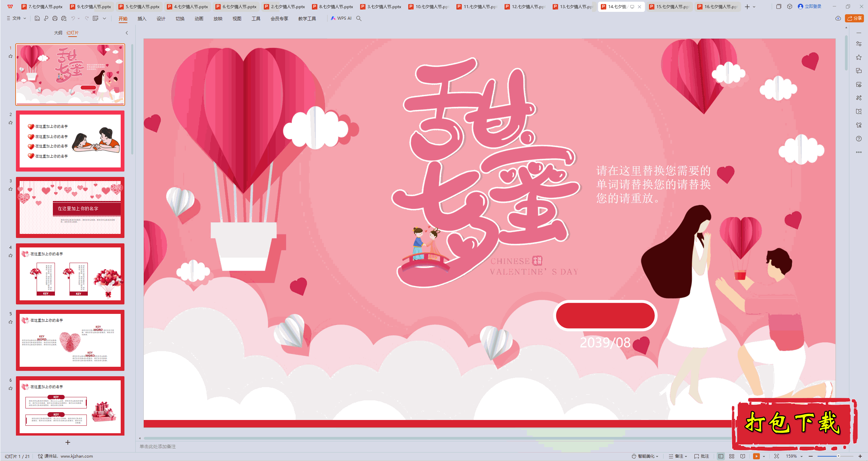The image size is (868, 461).
Task: Adjust the zoom slider handle
Action: (838, 456)
